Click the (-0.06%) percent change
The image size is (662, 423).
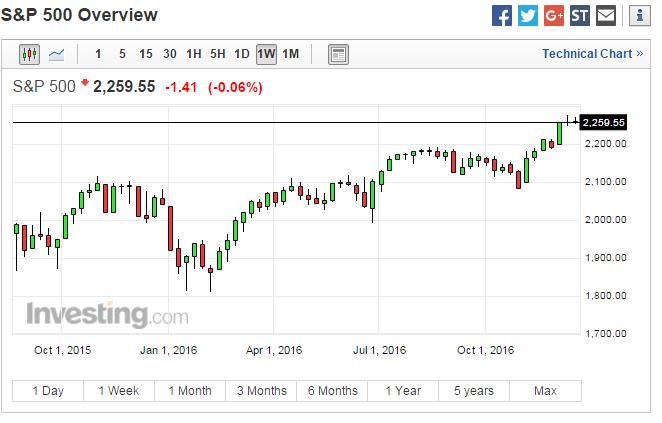click(x=235, y=87)
